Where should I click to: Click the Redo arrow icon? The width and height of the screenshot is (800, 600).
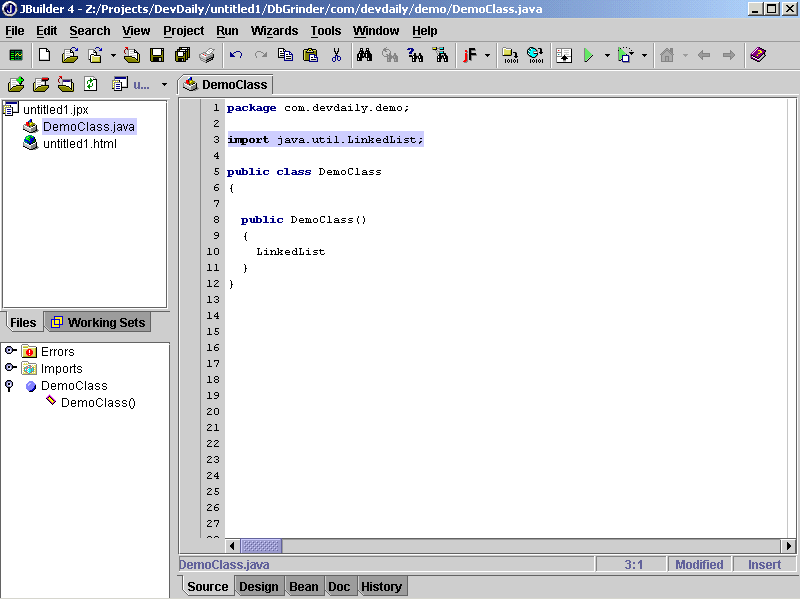click(261, 55)
